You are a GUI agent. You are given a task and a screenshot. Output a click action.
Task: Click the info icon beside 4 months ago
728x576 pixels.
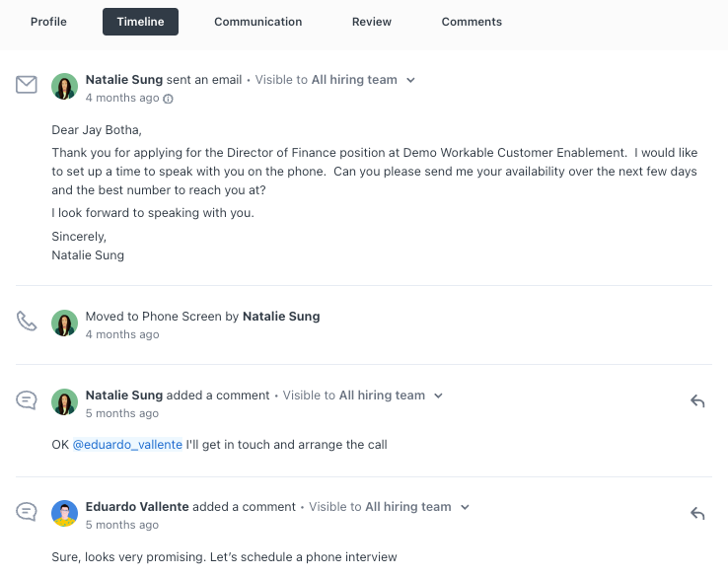click(168, 99)
